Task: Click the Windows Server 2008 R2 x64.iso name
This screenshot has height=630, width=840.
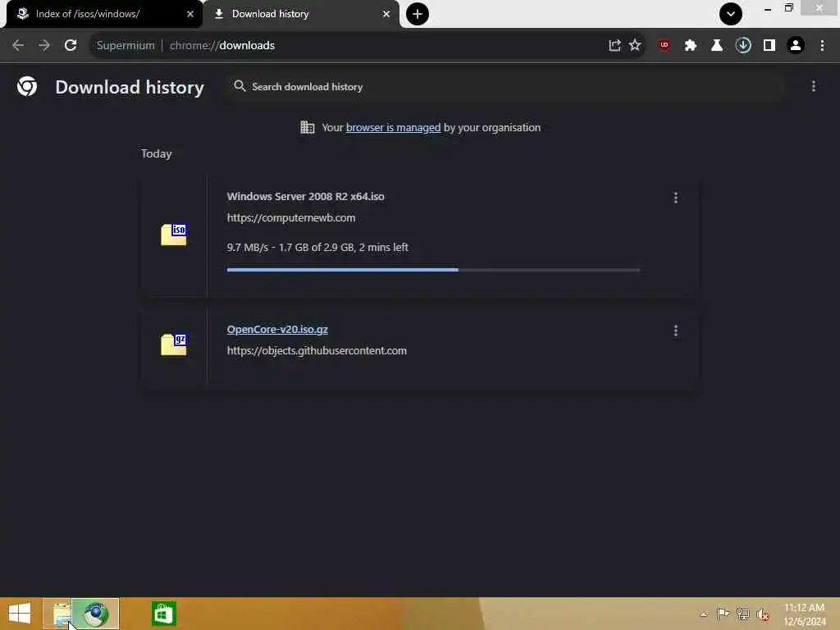Action: (x=305, y=197)
